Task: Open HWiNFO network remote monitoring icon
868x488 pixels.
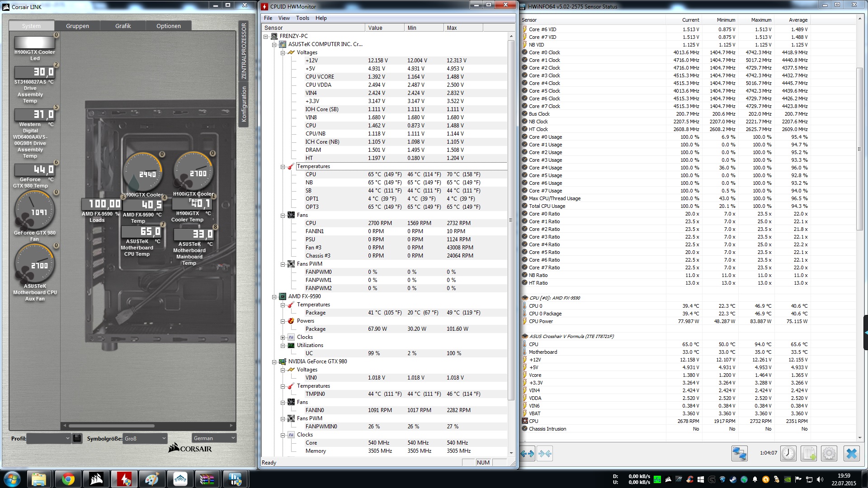Action: [740, 453]
